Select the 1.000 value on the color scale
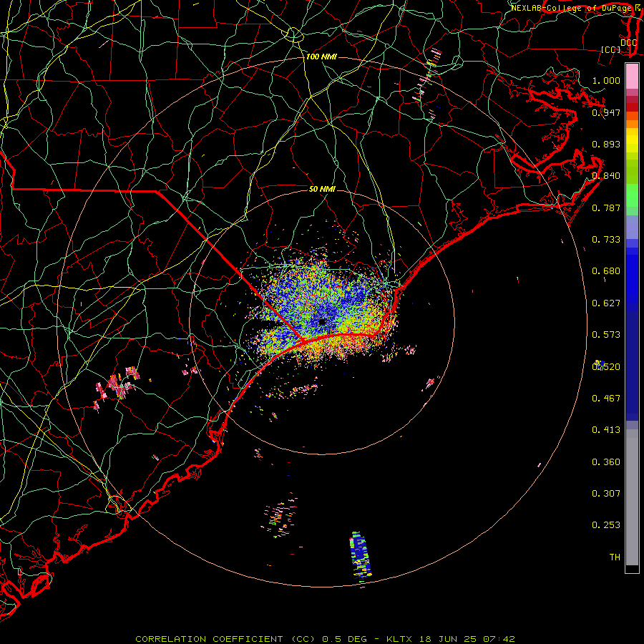This screenshot has width=644, height=644. point(606,80)
